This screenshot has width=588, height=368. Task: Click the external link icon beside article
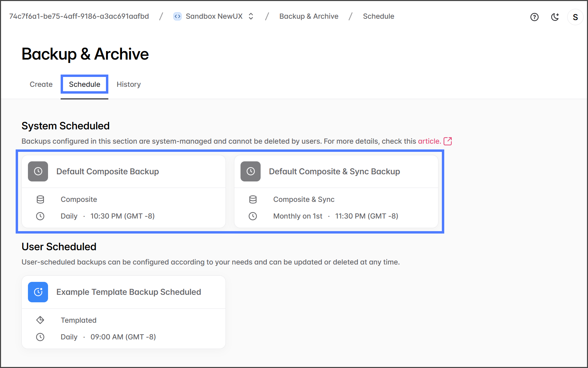point(448,141)
